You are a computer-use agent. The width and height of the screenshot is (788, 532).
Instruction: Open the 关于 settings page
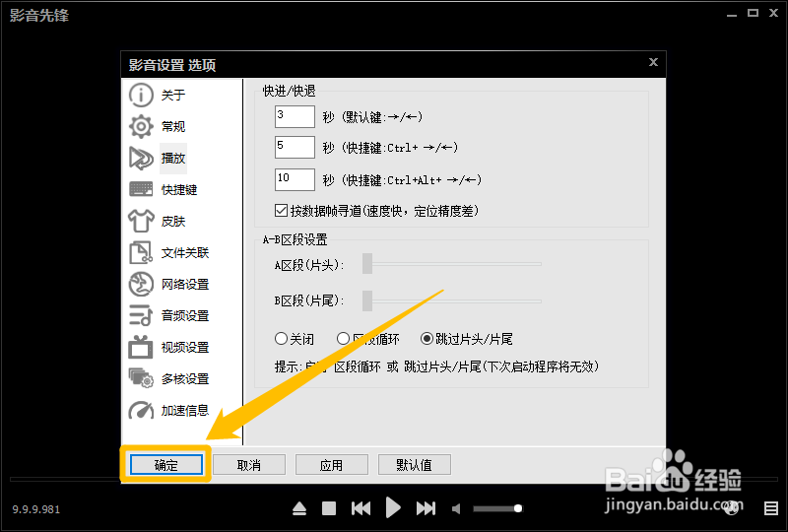tap(173, 95)
